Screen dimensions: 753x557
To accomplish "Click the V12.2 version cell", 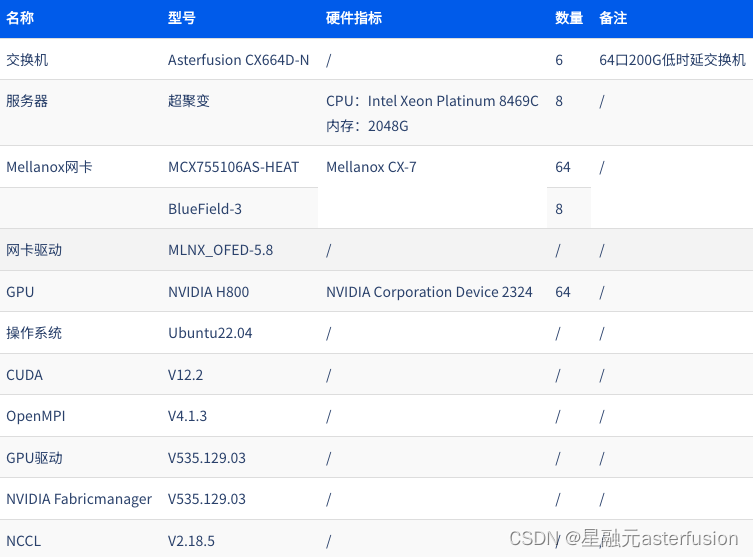I will tap(185, 375).
